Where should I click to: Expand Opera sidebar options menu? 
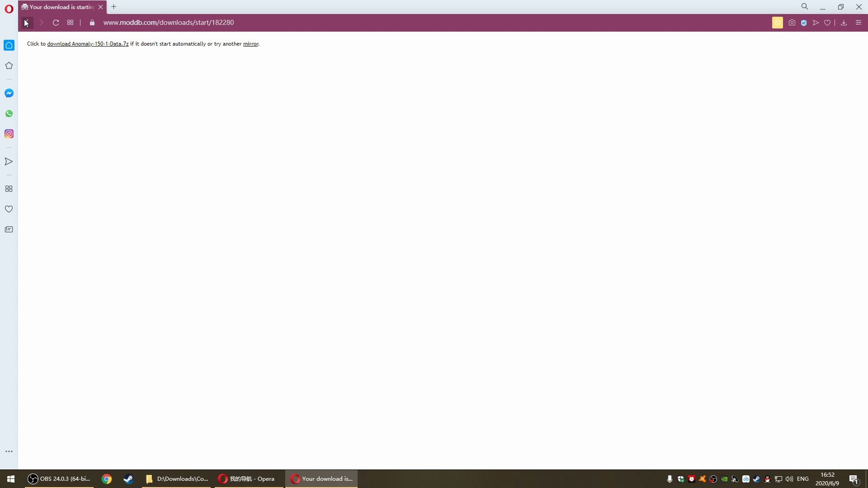[x=8, y=451]
